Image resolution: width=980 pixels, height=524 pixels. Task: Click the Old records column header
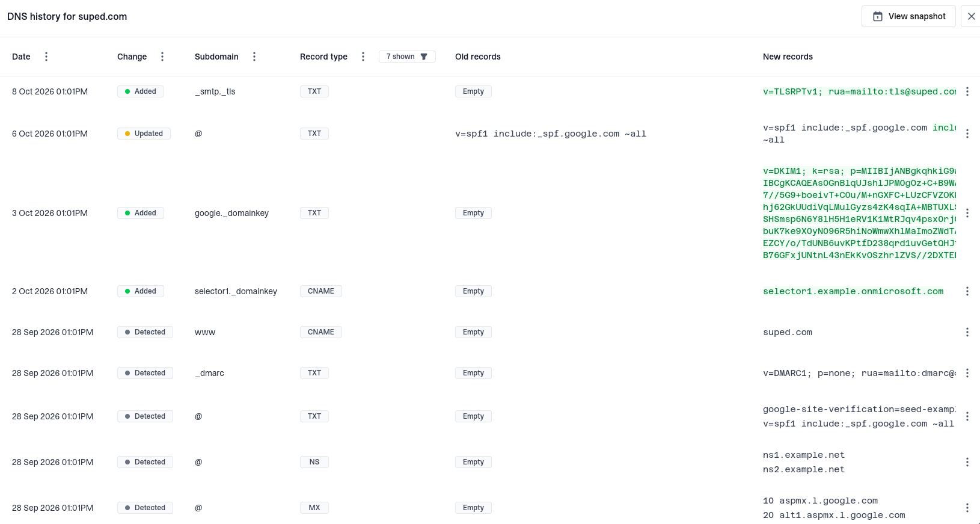pos(478,57)
